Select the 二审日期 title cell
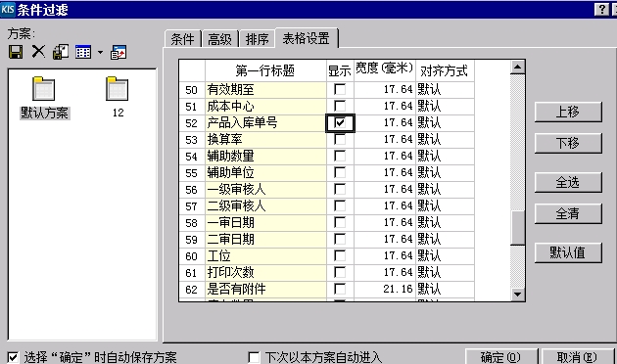The image size is (617, 364). [265, 240]
